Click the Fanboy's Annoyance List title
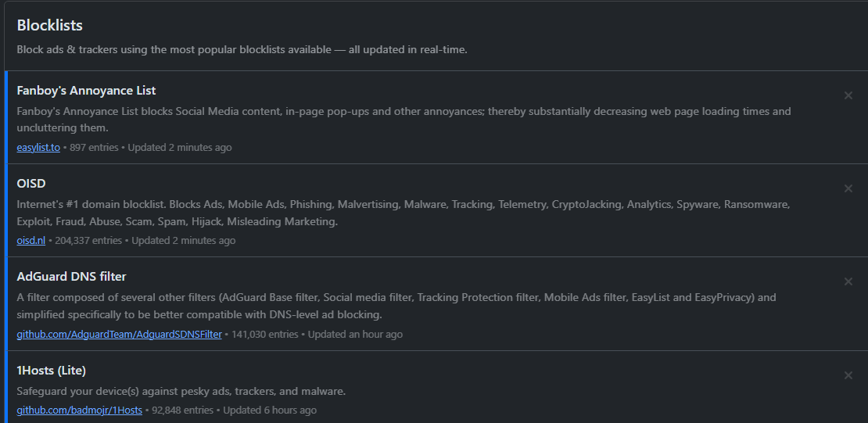Screen dimensions: 868x423 86,91
